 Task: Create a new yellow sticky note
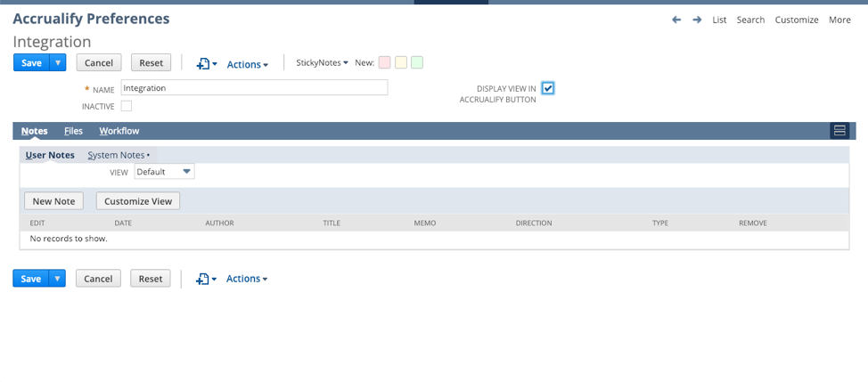tap(401, 62)
